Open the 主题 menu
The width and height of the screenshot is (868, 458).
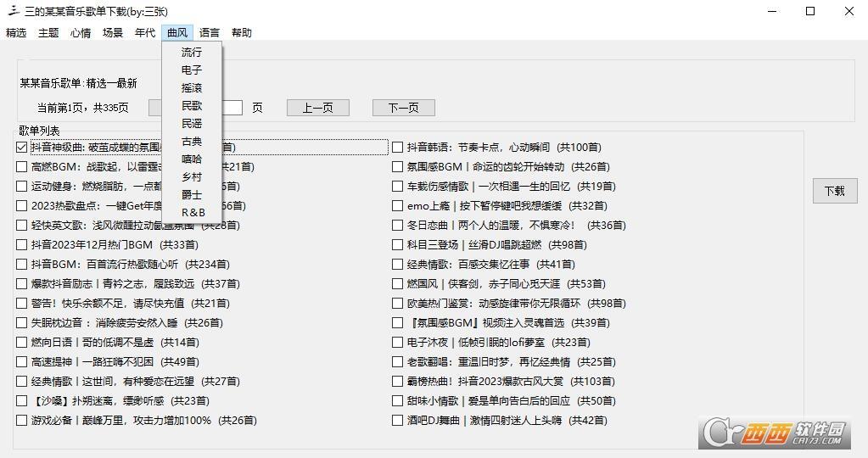pyautogui.click(x=48, y=33)
